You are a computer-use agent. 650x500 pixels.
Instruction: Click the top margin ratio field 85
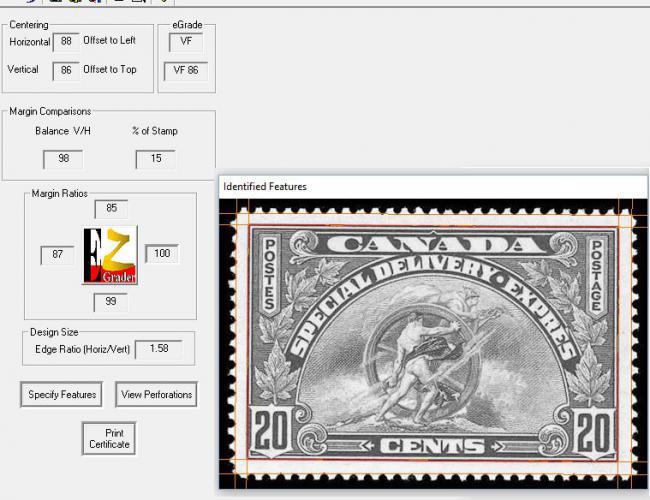click(111, 209)
